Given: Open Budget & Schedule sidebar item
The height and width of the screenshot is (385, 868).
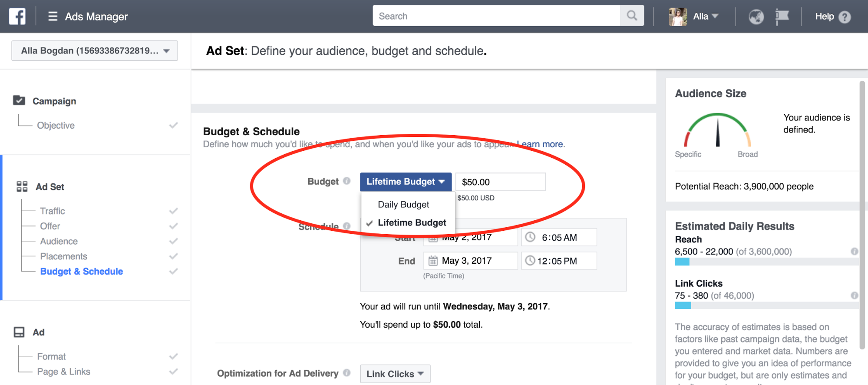Looking at the screenshot, I should 82,271.
